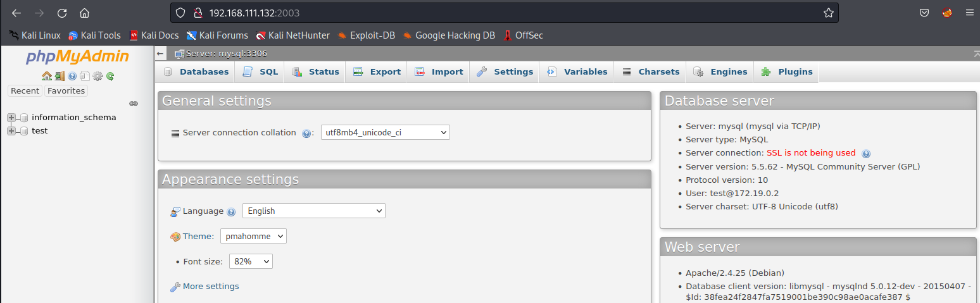Click the Theme palette icon
The height and width of the screenshot is (303, 980).
coord(175,237)
